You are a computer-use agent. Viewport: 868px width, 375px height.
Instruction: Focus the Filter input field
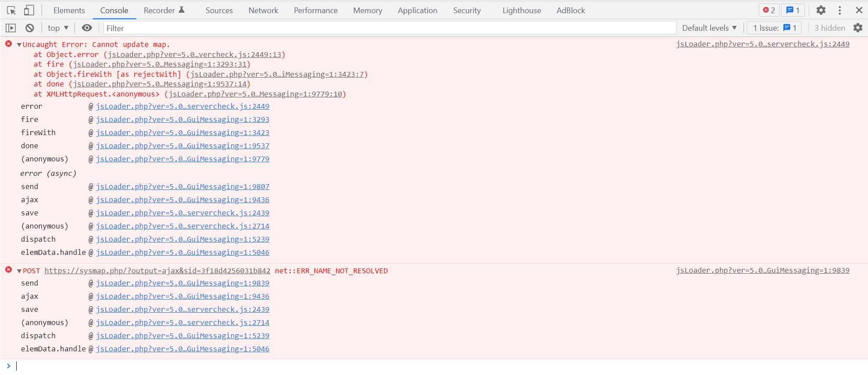click(390, 28)
